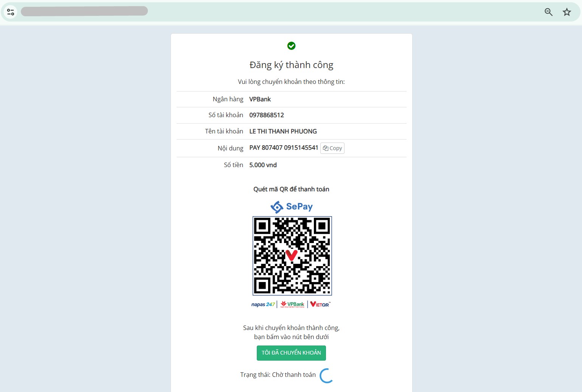
Task: Click the site settings icon in address bar
Action: tap(11, 12)
